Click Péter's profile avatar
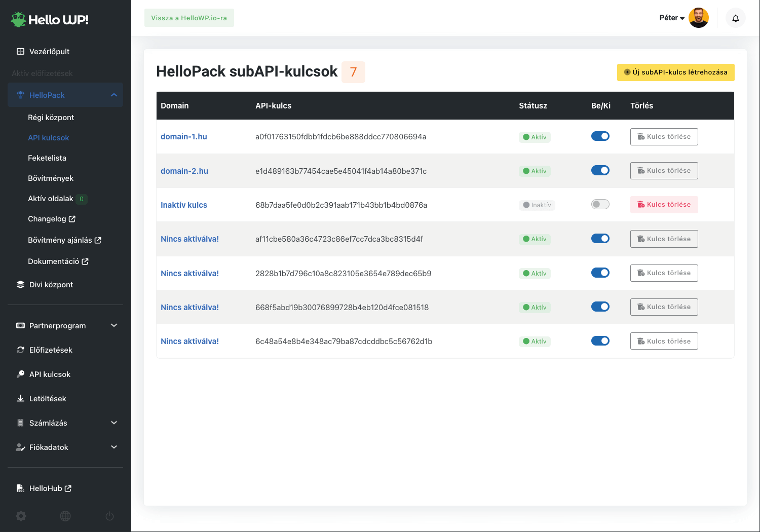 pos(699,18)
